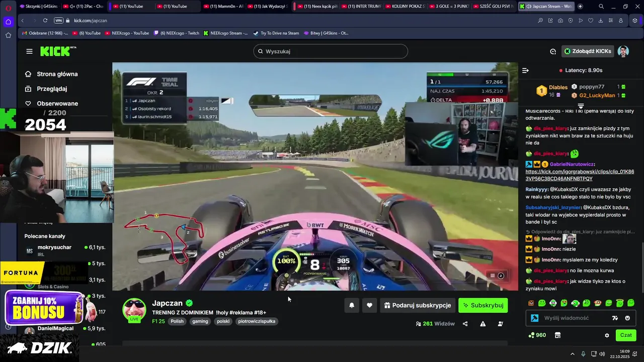This screenshot has width=644, height=362.
Task: Click the F1 25 category link
Action: coord(158,321)
